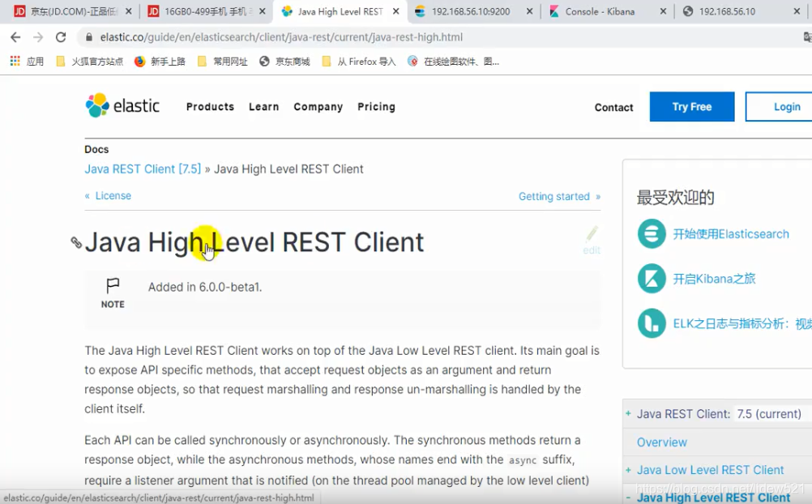This screenshot has height=504, width=812.
Task: Open the Pricing menu item
Action: click(377, 107)
